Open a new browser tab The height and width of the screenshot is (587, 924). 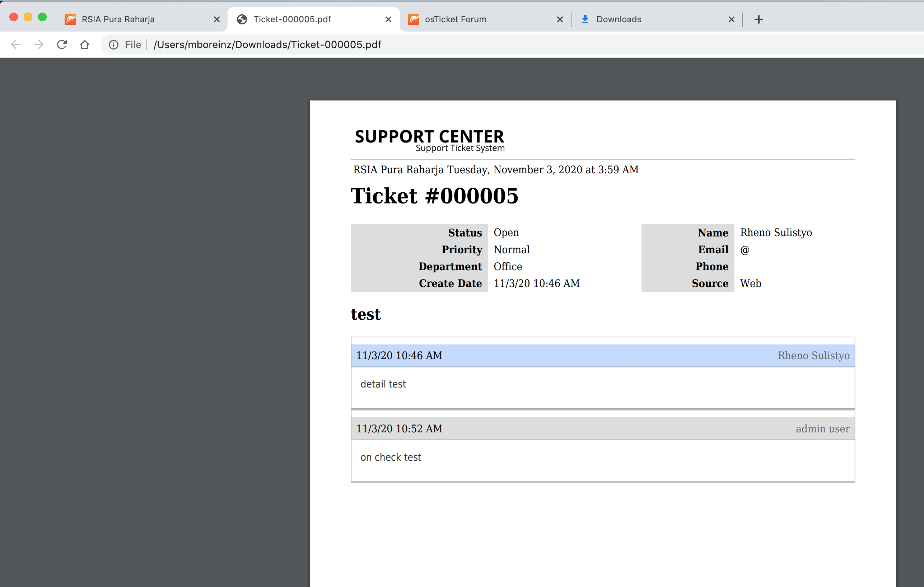(x=759, y=19)
